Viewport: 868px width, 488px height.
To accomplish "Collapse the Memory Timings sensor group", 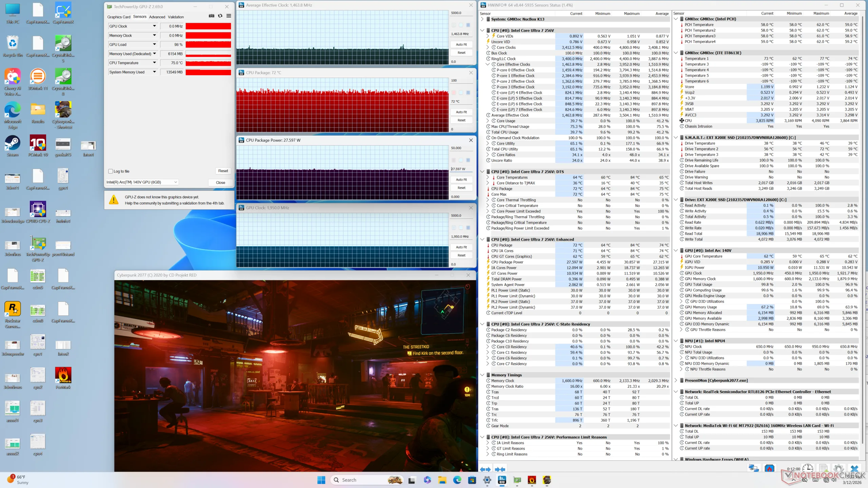I will [x=482, y=375].
